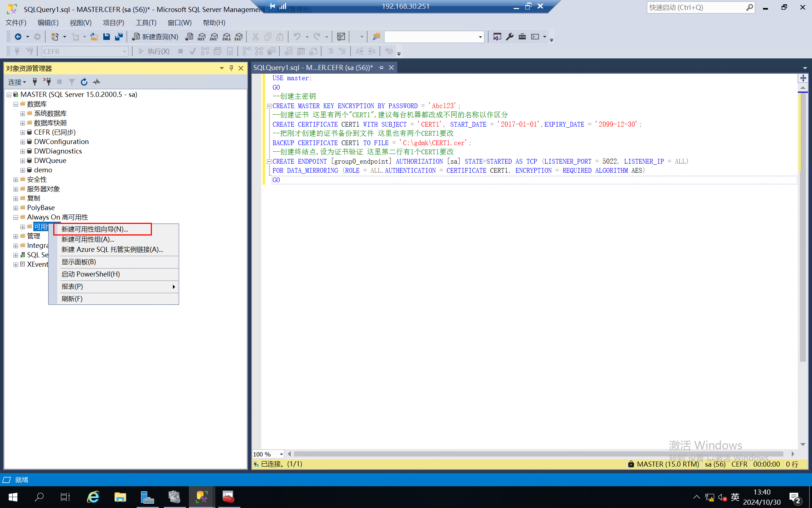Click the Disconnect plug icon in Object Explorer
The image size is (812, 508).
click(x=47, y=82)
